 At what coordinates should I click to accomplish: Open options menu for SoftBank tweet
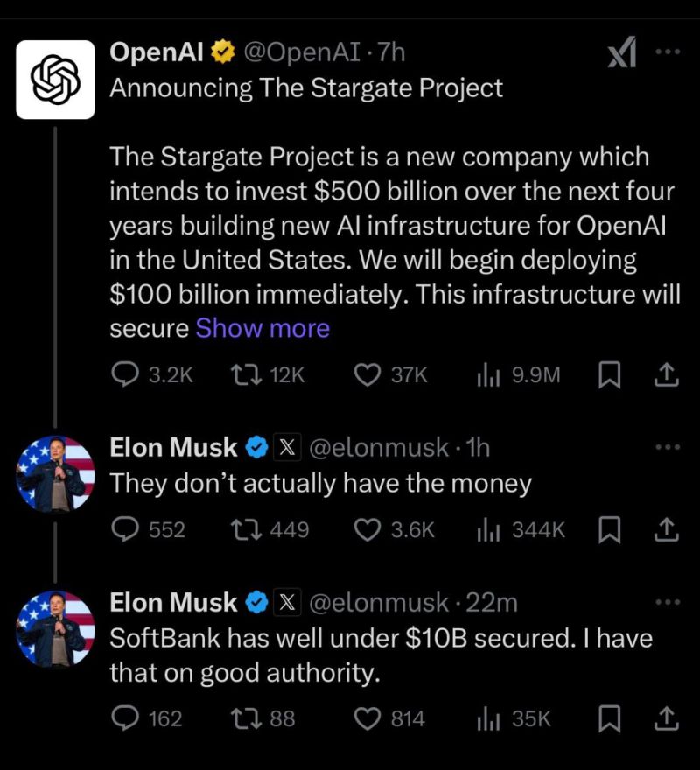(668, 602)
